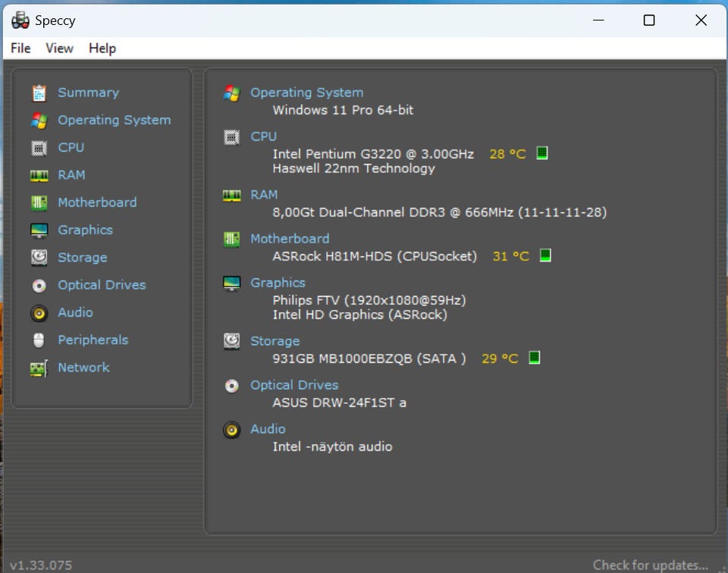Click the Audio speaker icon in sidebar
Image resolution: width=728 pixels, height=573 pixels.
(39, 313)
